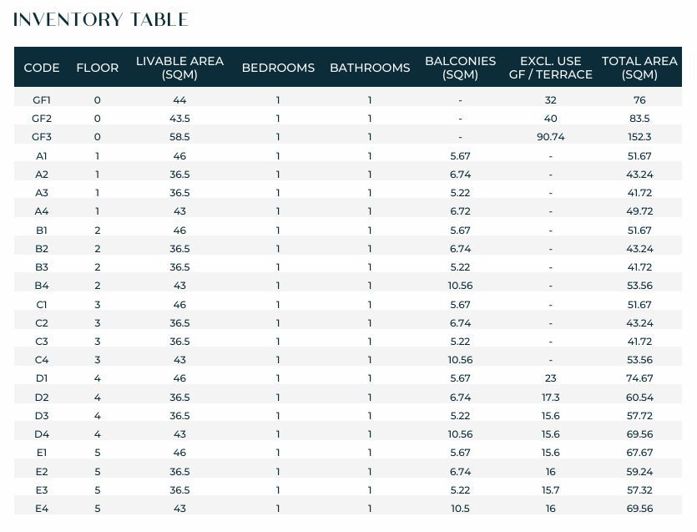Click unit code B4
The image size is (697, 532).
[x=42, y=285]
